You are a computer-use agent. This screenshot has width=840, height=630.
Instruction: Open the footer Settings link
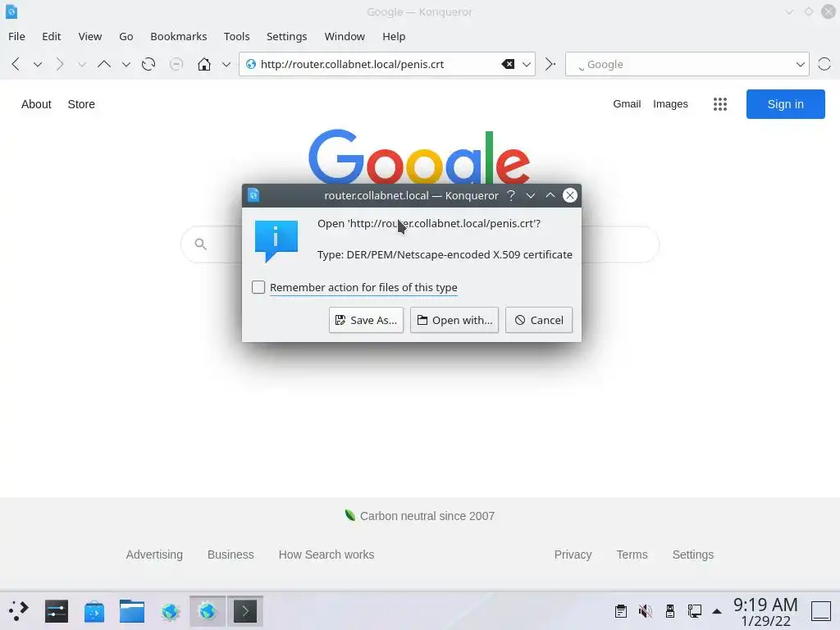pos(692,555)
